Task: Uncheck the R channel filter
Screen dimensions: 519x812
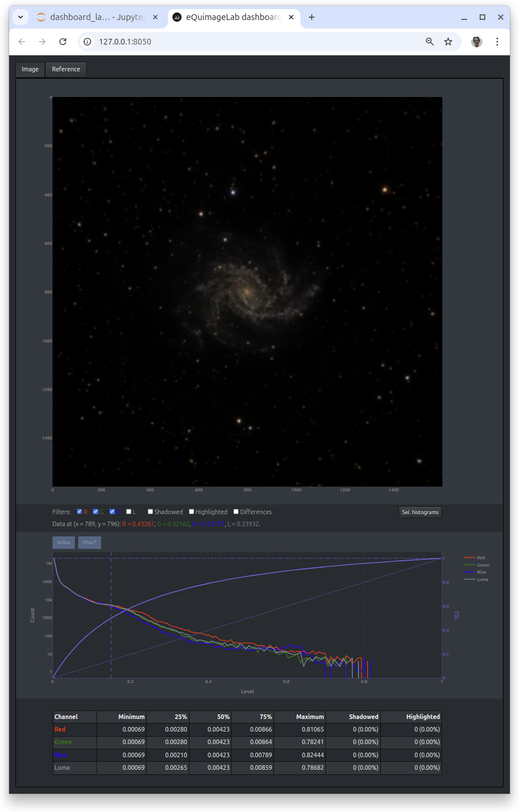Action: coord(79,512)
